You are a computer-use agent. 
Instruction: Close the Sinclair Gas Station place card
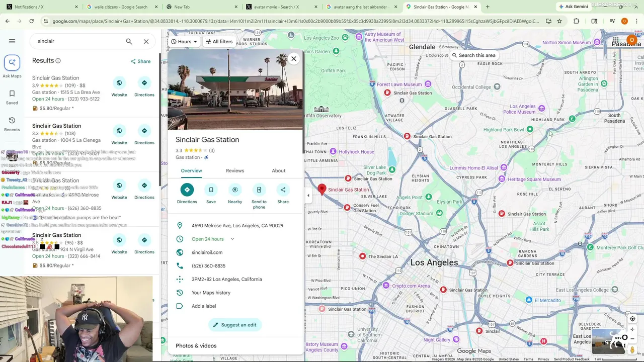point(294,59)
